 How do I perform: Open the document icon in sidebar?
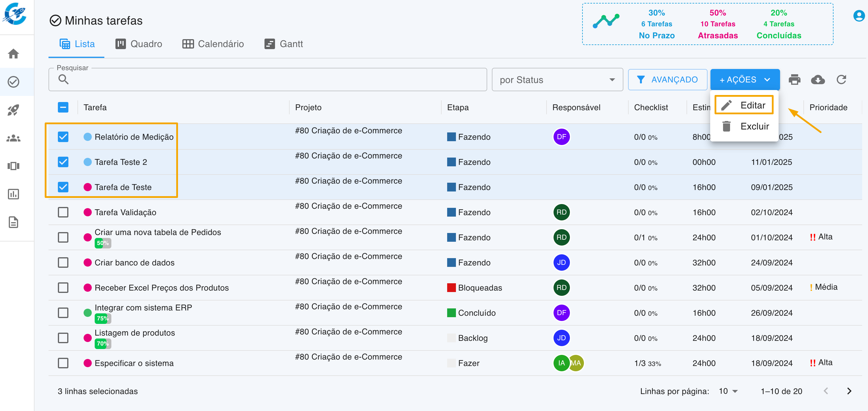tap(13, 222)
